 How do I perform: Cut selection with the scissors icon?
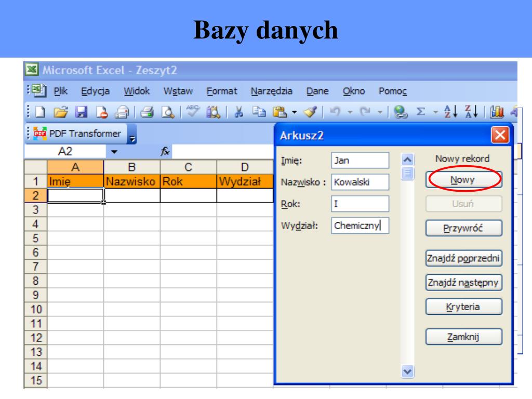pos(239,112)
